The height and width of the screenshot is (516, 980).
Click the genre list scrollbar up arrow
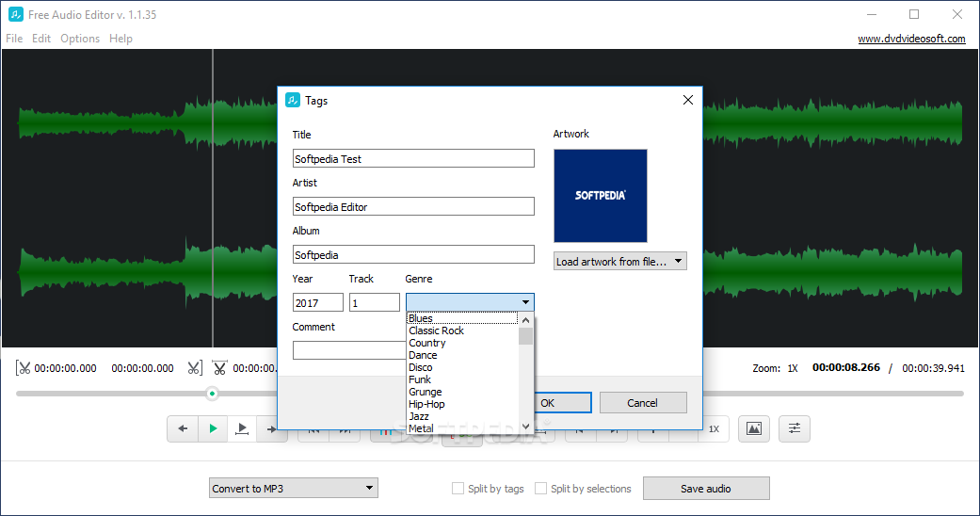(x=525, y=320)
